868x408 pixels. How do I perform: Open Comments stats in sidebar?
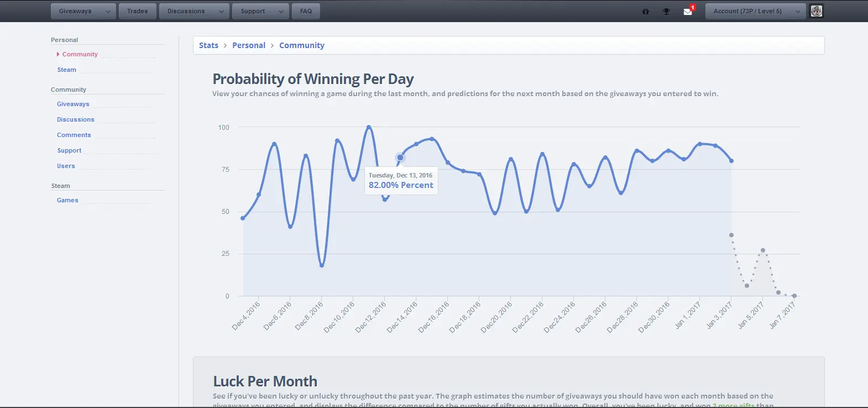pyautogui.click(x=74, y=135)
